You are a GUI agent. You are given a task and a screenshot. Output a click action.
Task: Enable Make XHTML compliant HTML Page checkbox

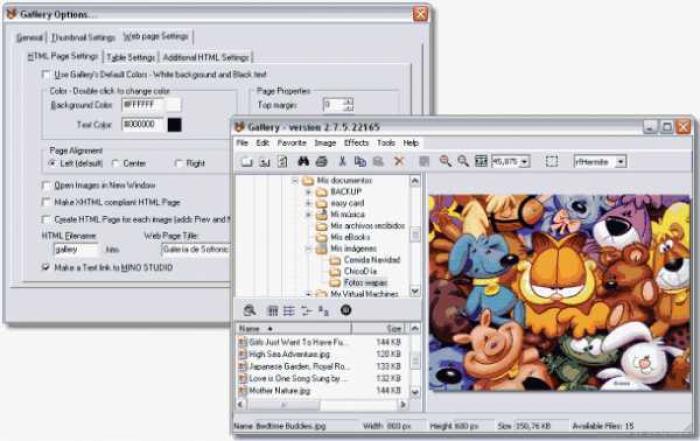46,202
